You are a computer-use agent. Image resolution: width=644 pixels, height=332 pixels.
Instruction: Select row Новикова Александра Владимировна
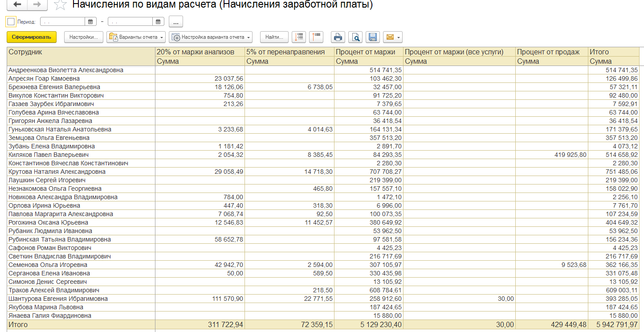323,197
